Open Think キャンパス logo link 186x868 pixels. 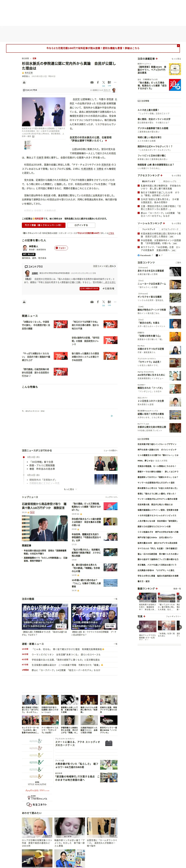pos(37,798)
